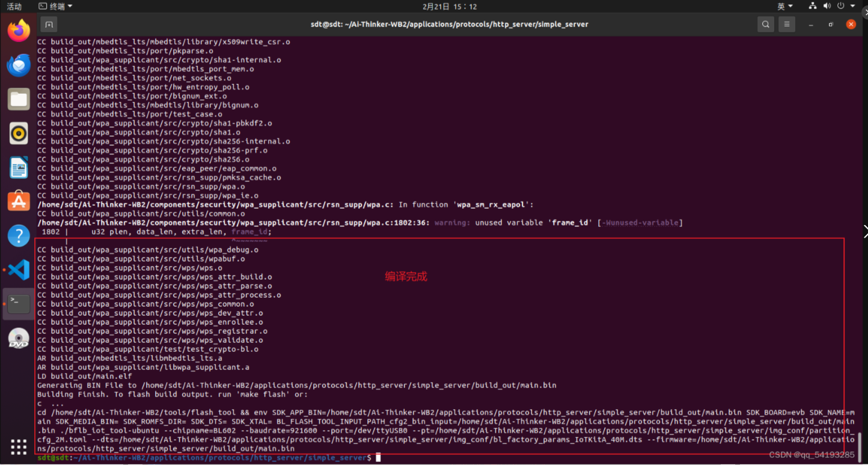Open Ubuntu Software store icon
868x465 pixels.
(x=19, y=202)
